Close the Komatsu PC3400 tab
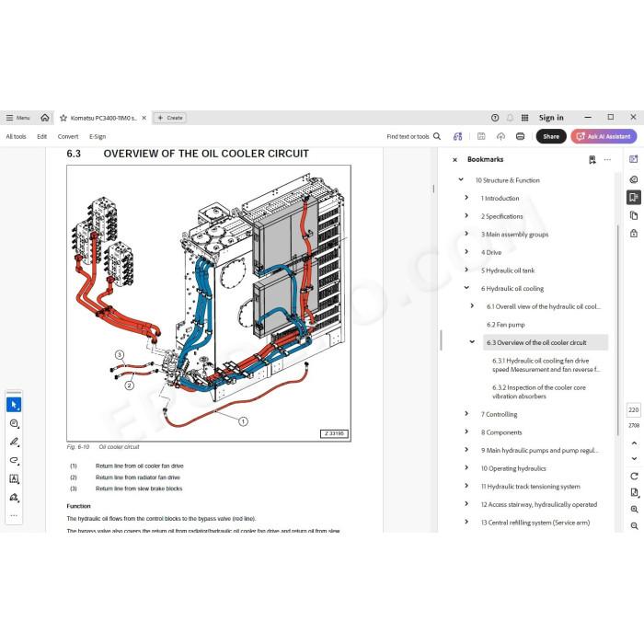 click(x=144, y=118)
